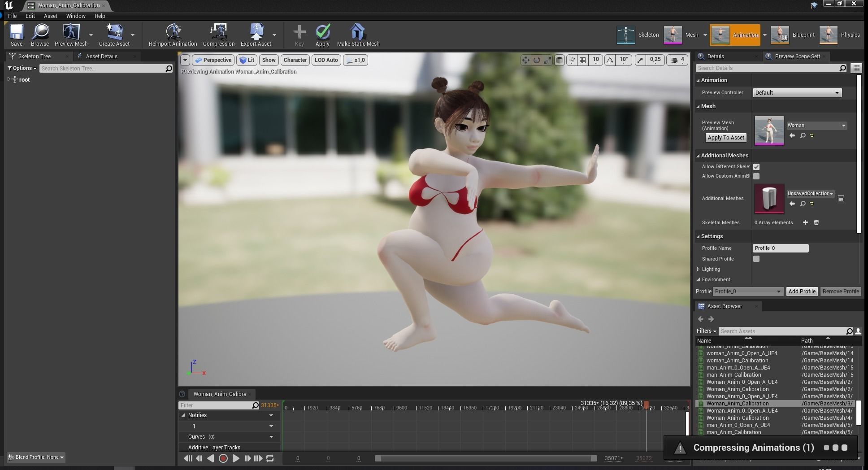Open Details property matrix grid icon
This screenshot has height=470, width=868.
click(856, 68)
